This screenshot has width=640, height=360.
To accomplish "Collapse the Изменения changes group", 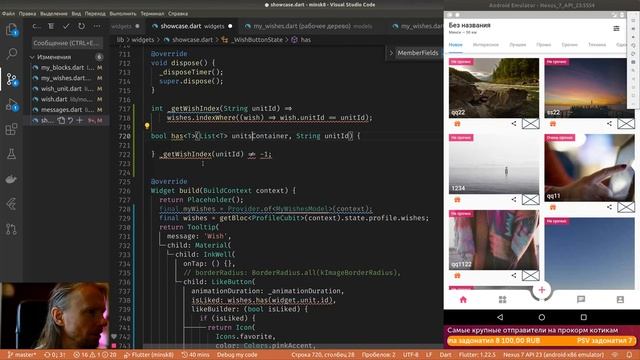I will pyautogui.click(x=53, y=57).
